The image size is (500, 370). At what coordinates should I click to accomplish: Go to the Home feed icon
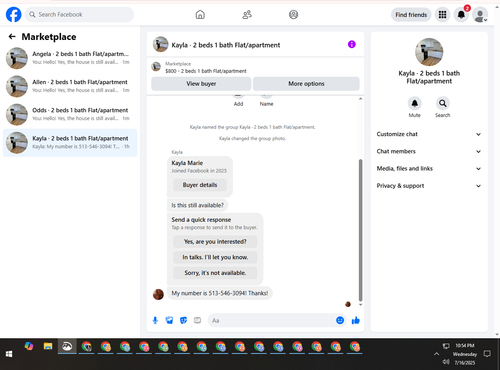(x=200, y=15)
